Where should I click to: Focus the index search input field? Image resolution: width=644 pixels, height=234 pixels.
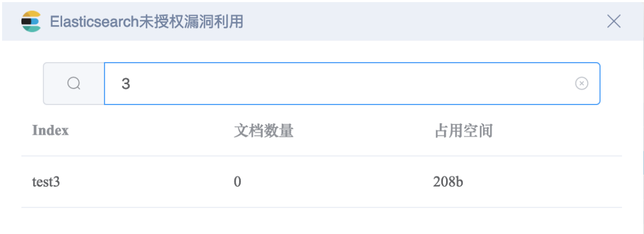tap(352, 84)
